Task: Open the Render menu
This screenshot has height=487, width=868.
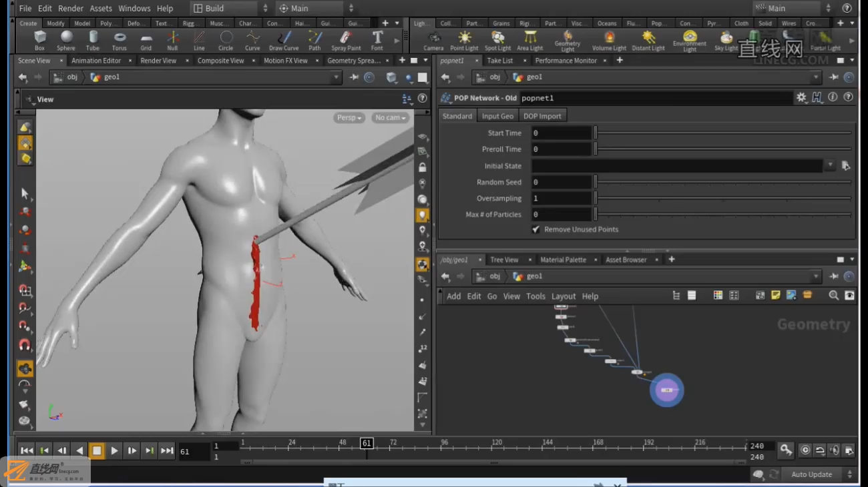Action: click(71, 8)
